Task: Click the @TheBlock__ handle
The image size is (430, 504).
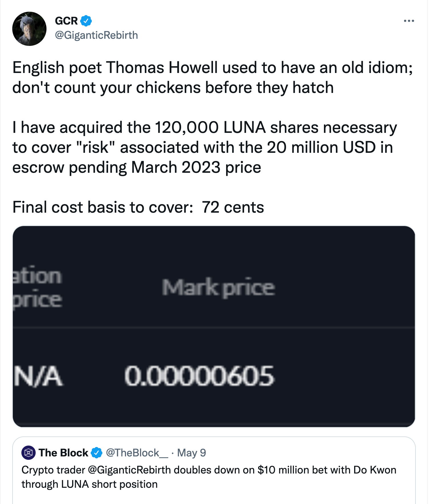Action: [137, 453]
